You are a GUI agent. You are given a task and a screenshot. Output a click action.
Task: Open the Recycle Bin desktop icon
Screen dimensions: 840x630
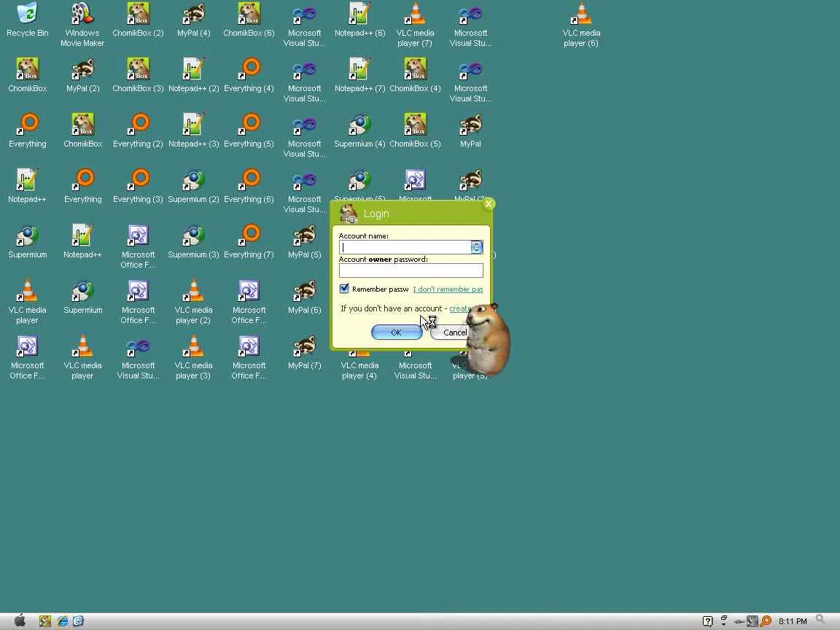pyautogui.click(x=27, y=20)
